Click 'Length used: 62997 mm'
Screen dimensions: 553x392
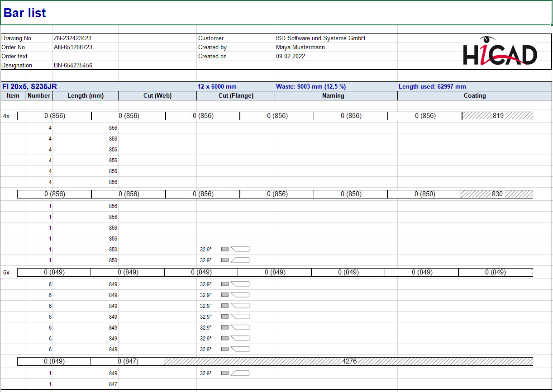(432, 86)
